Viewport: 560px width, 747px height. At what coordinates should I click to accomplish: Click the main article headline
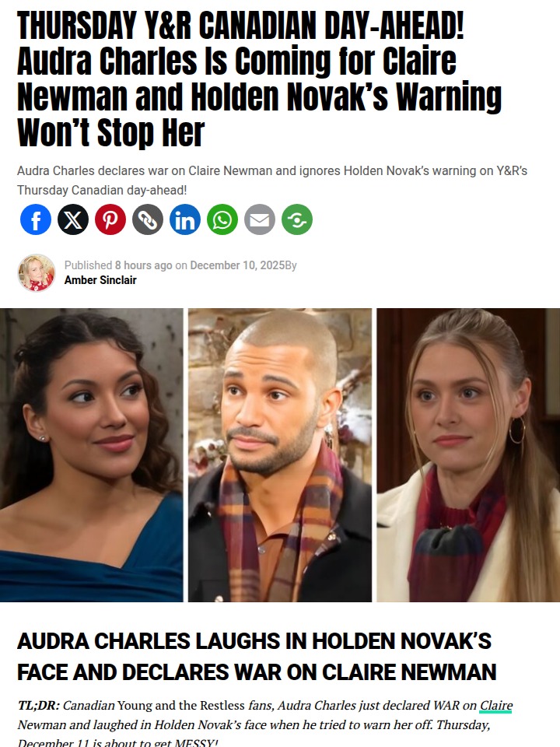pyautogui.click(x=260, y=79)
